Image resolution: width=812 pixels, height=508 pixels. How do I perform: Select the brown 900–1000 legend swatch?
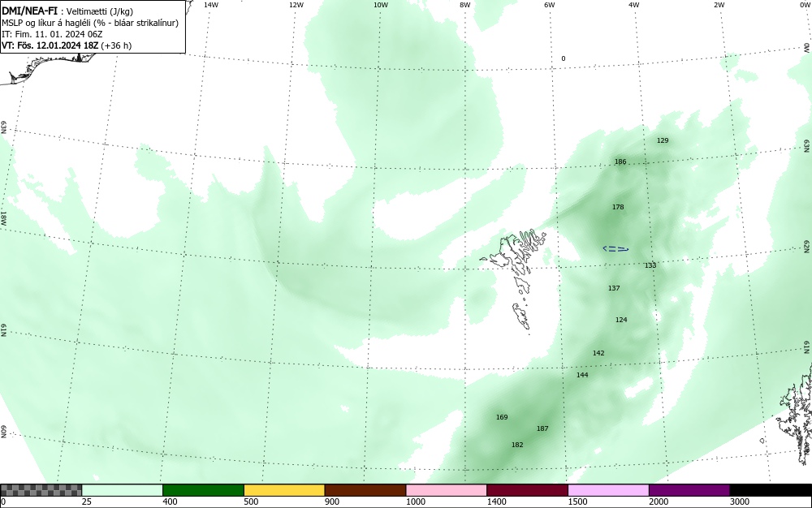[x=365, y=490]
